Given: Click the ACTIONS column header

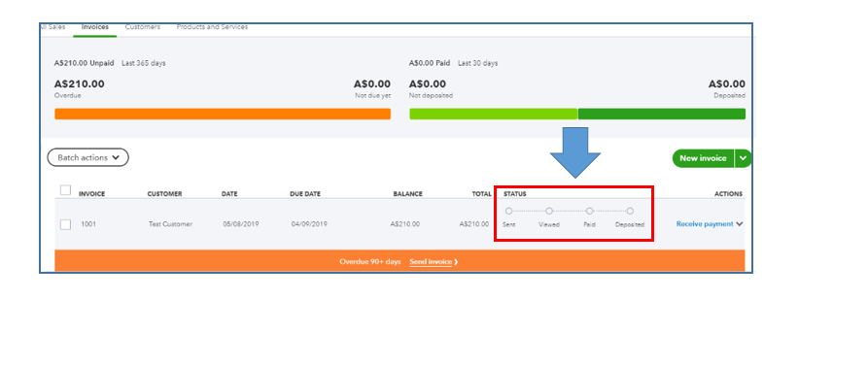Looking at the screenshot, I should tap(728, 194).
